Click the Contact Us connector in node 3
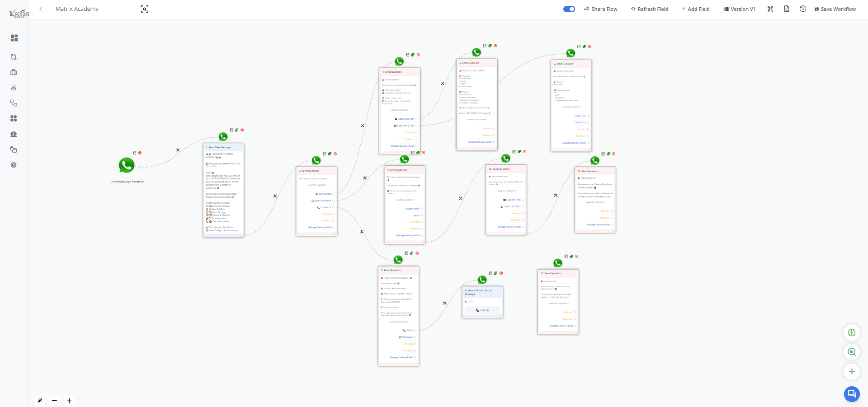This screenshot has width=868, height=407. (333, 207)
